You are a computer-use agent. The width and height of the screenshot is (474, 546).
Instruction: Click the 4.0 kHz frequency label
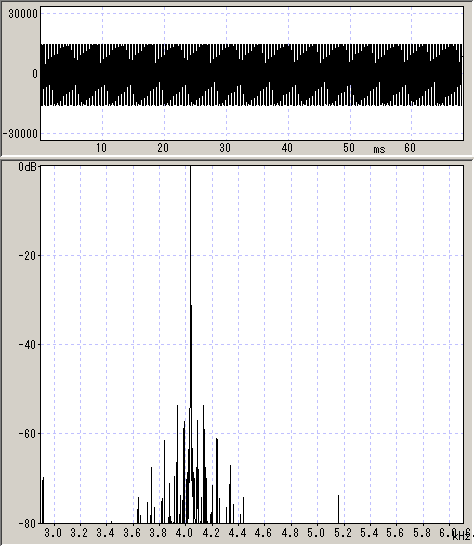click(x=185, y=533)
